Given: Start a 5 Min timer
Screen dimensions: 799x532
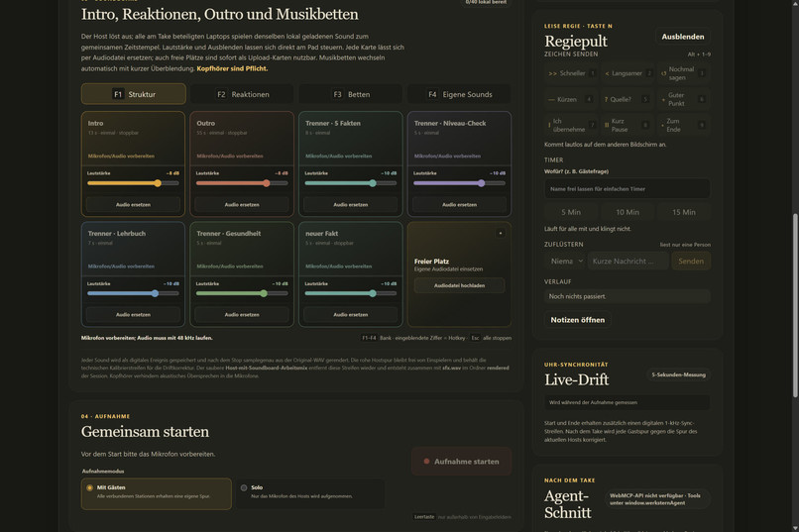Looking at the screenshot, I should pyautogui.click(x=571, y=212).
